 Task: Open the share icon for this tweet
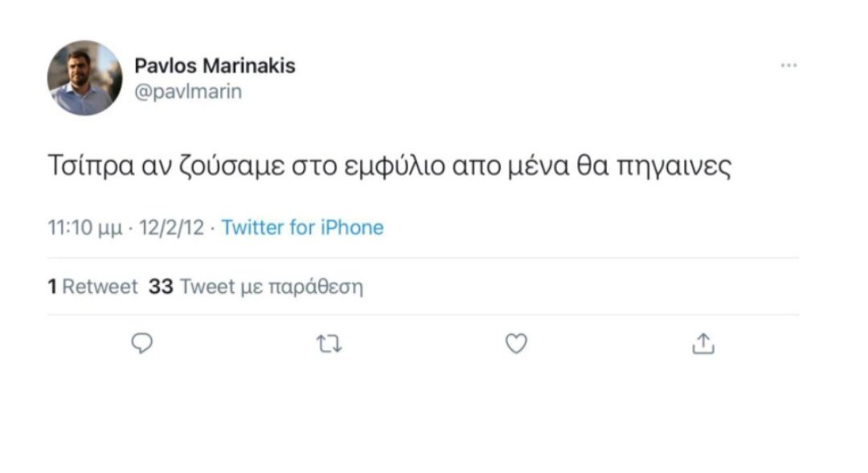tap(703, 344)
